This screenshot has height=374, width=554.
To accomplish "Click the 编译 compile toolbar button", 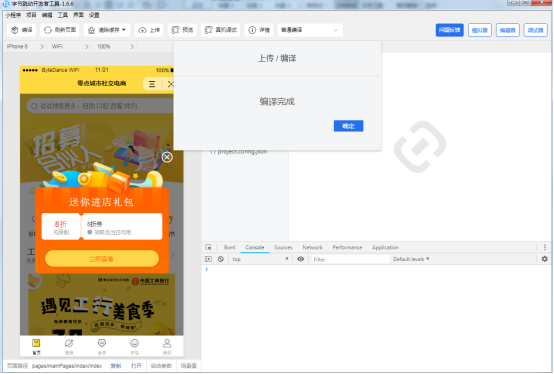I will 22,30.
